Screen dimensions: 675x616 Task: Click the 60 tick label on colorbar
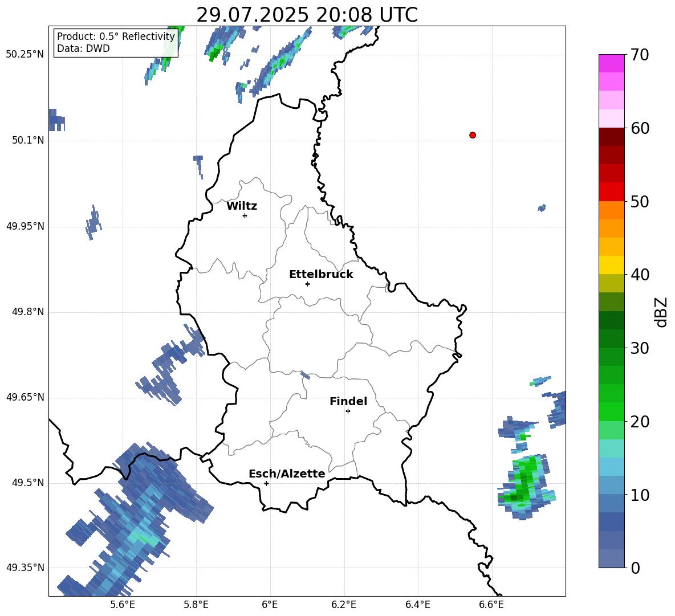[x=640, y=128]
